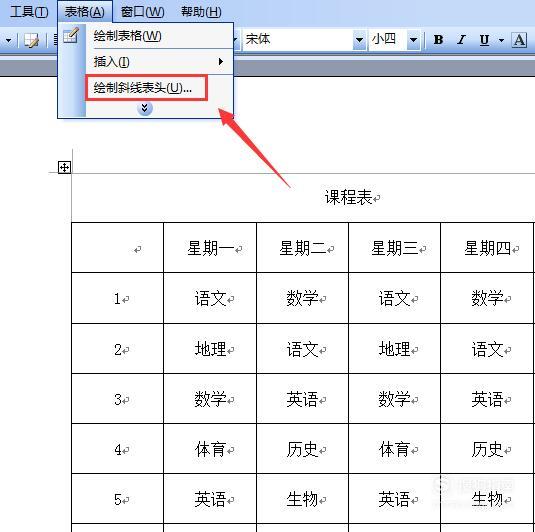Click the row number 5 cell
Screen dimensions: 535x532
point(117,499)
